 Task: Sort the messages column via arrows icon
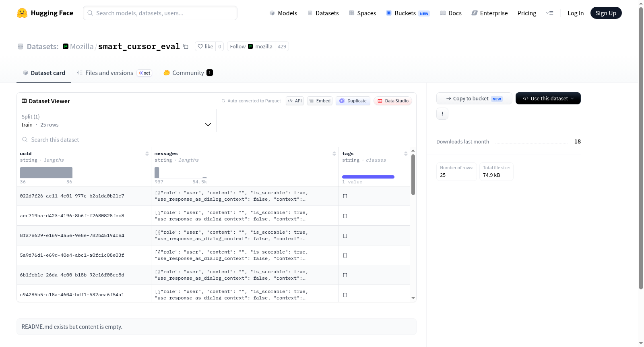(x=334, y=154)
